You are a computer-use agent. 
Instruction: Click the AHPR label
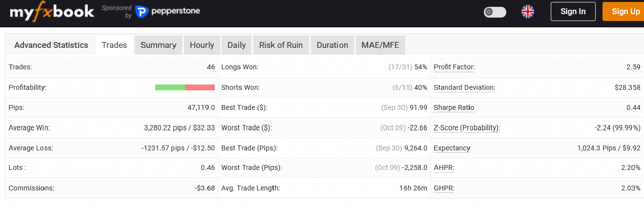[x=444, y=167]
